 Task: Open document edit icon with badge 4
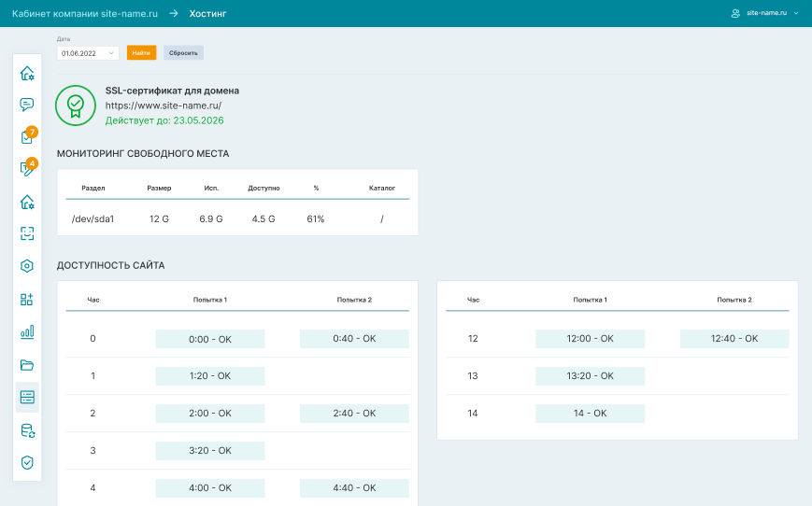click(x=27, y=169)
